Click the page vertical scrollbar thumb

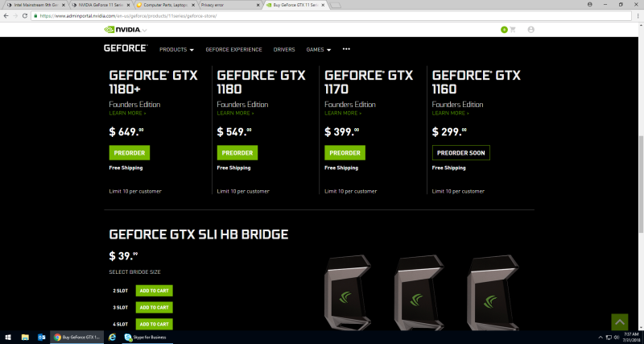(641, 184)
